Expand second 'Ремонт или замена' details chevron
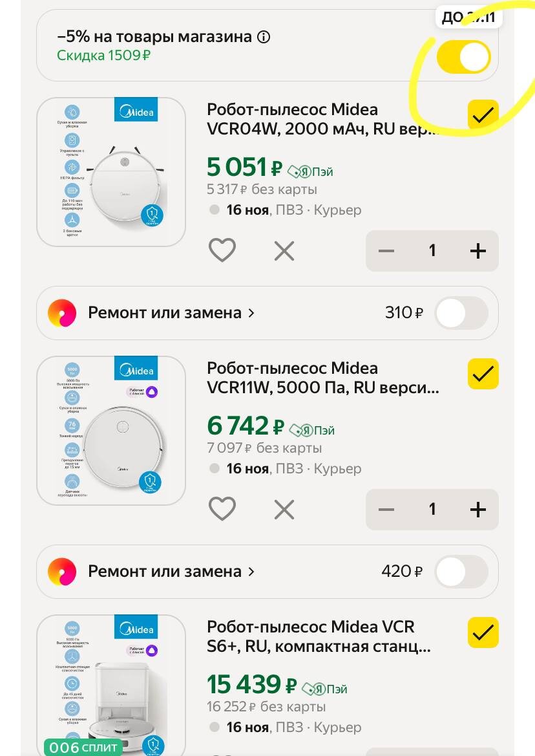535x756 pixels. [x=251, y=572]
